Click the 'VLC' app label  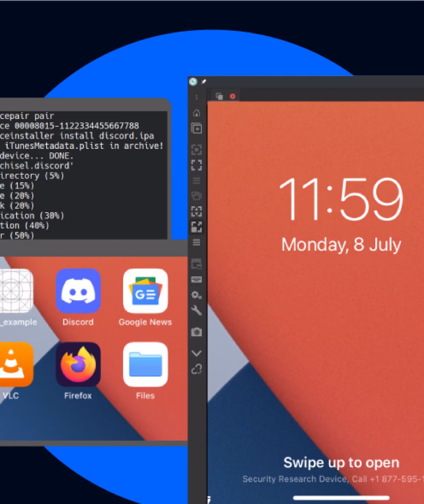(11, 396)
